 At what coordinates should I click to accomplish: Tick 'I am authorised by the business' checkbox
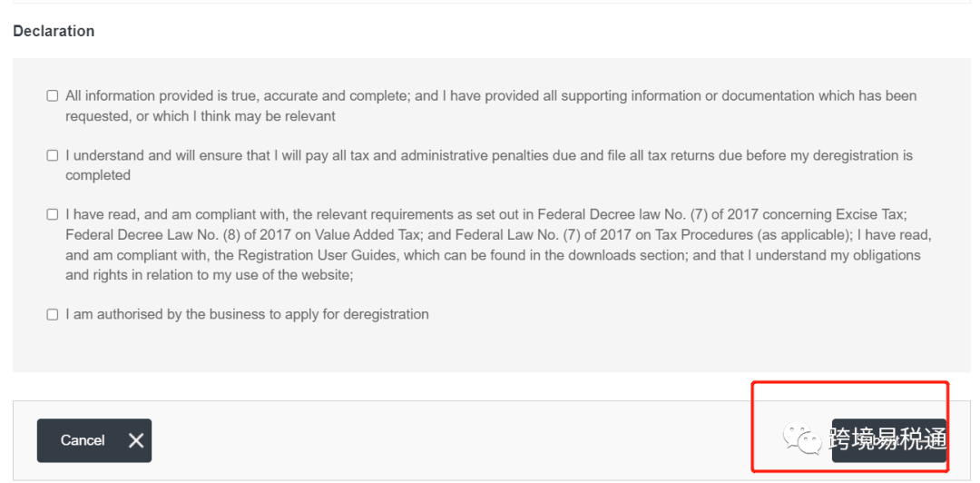click(x=53, y=314)
